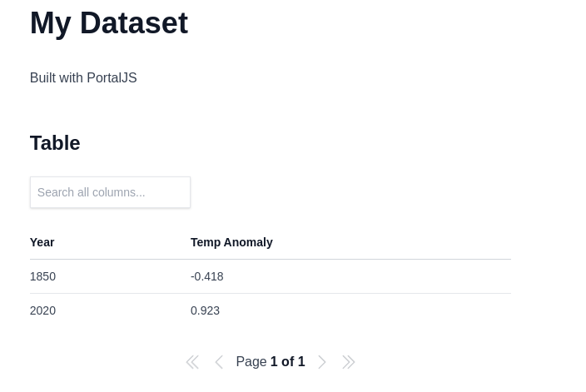Screen dimensions: 586x392
Task: Click the Built with PortalJS text
Action: tap(83, 78)
